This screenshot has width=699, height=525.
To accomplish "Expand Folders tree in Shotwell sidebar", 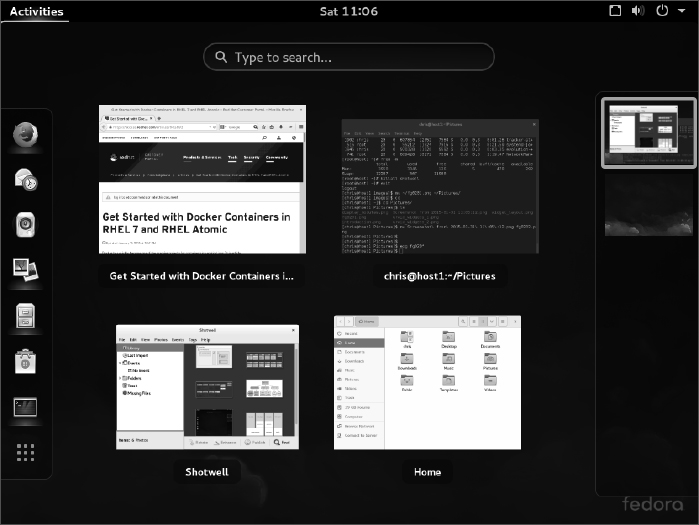I will pyautogui.click(x=120, y=378).
